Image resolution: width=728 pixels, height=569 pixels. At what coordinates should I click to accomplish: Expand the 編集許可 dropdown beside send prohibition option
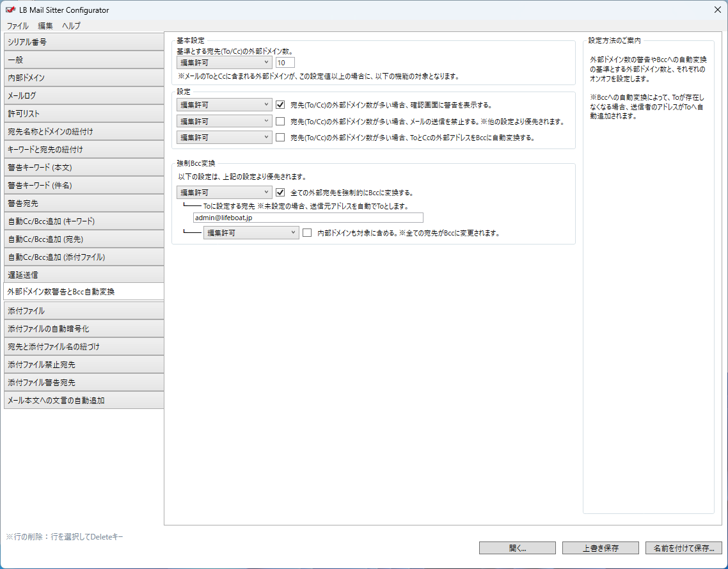(x=225, y=121)
